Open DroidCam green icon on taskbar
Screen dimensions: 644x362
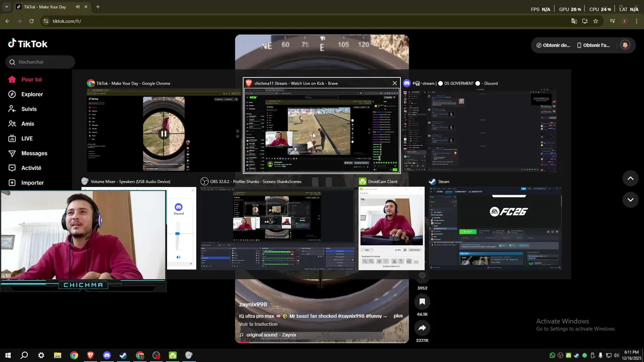point(173,355)
